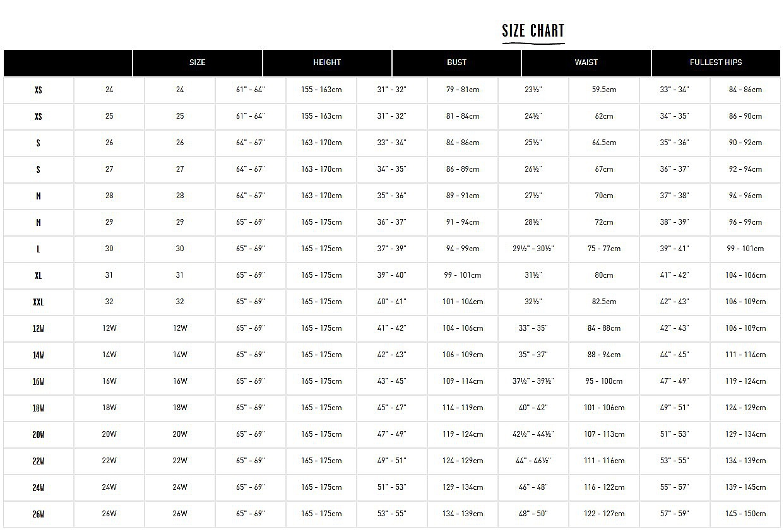Click the SIZE CHART title
784x532 pixels.
pos(533,30)
